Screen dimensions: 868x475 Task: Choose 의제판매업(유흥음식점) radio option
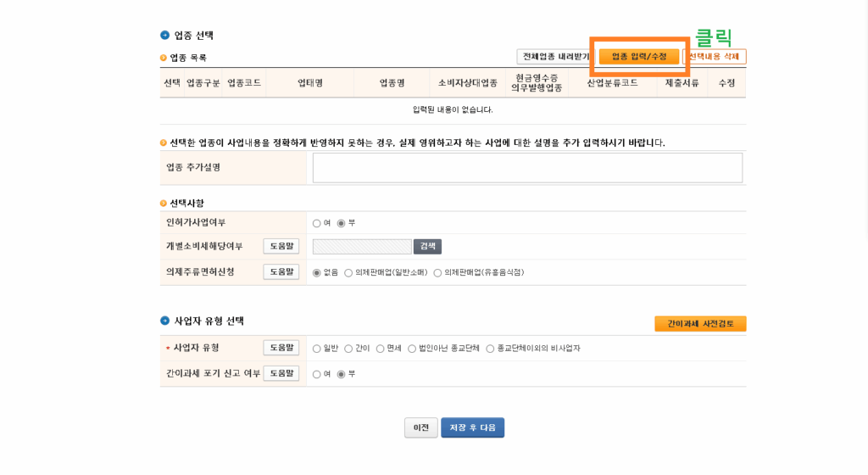pos(437,273)
